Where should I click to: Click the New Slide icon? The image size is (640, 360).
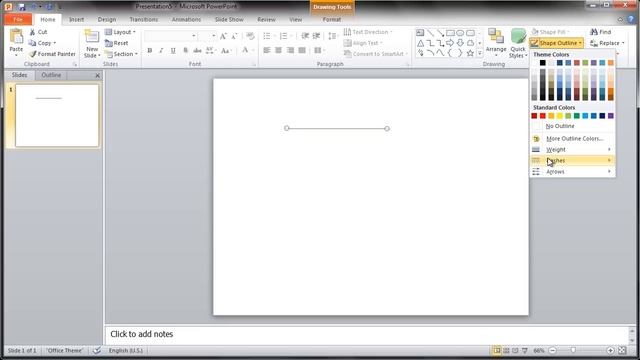click(91, 37)
